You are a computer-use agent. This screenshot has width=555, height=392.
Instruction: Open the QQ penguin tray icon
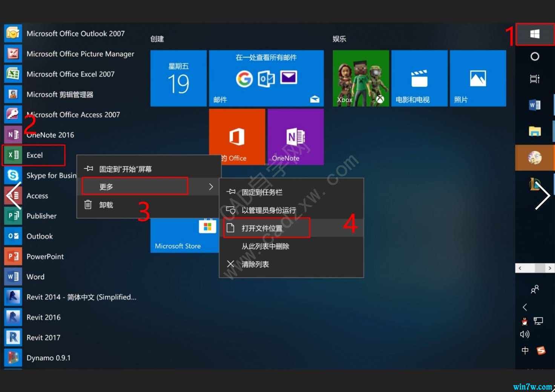pyautogui.click(x=524, y=322)
